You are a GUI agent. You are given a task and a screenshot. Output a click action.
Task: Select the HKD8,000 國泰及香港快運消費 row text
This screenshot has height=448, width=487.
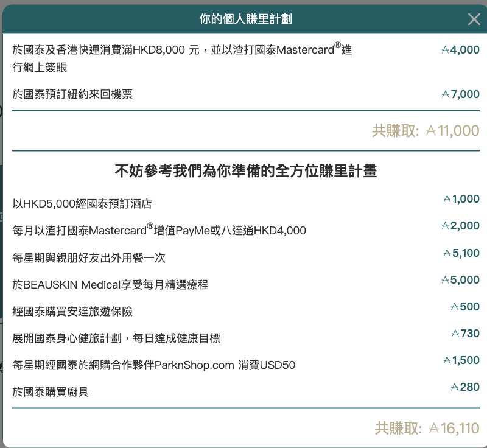[182, 58]
